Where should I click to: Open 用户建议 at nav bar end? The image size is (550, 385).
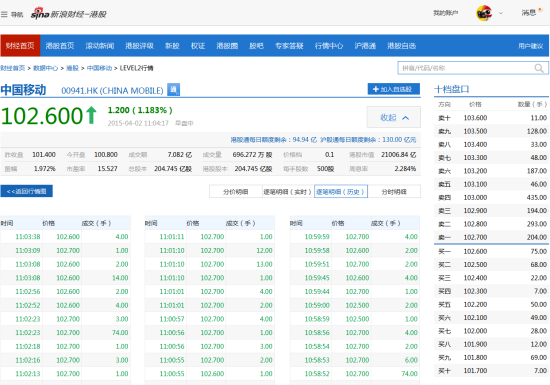tap(530, 46)
